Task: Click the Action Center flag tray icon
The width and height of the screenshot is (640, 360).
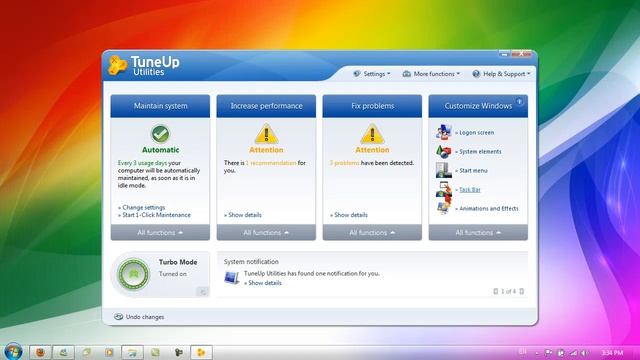Action: point(549,352)
